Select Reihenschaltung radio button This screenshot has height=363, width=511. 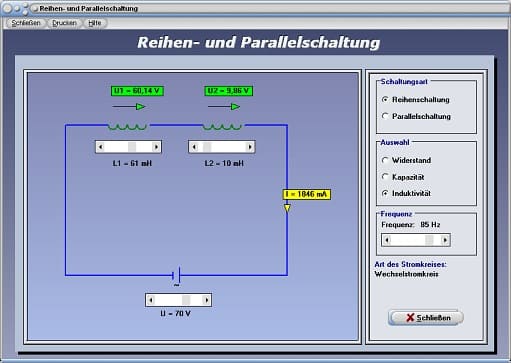tap(416, 99)
